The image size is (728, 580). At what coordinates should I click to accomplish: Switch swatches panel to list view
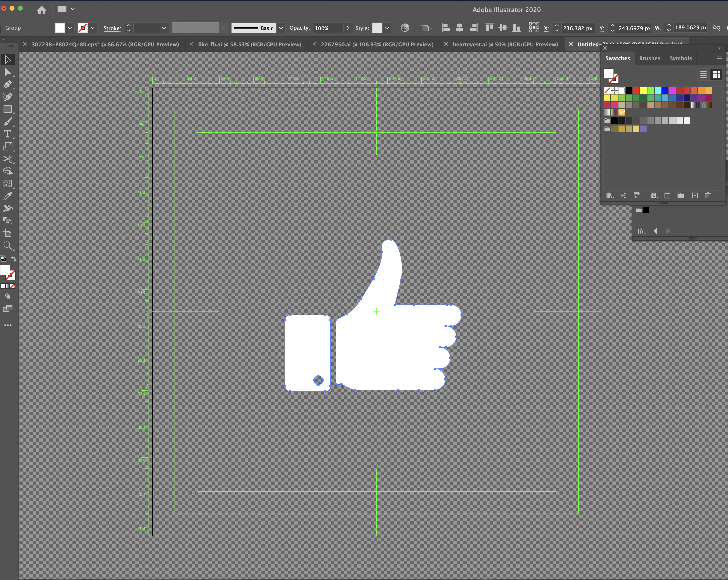703,75
